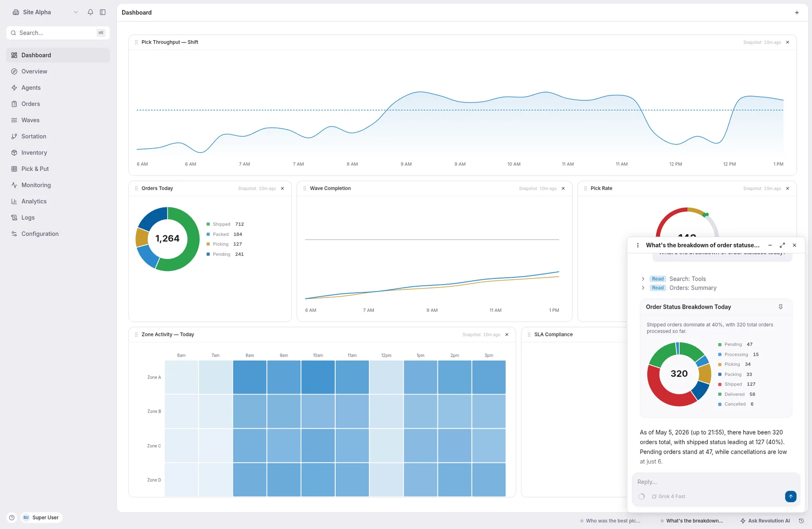Screen dimensions: 812x529
Task: Switch to What's the breakdown... chat tab
Action: 692,521
